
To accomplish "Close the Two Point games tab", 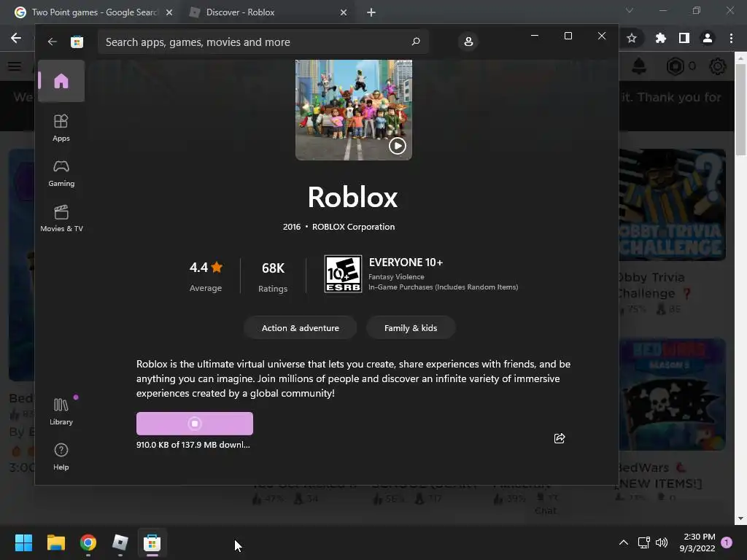I will point(169,12).
